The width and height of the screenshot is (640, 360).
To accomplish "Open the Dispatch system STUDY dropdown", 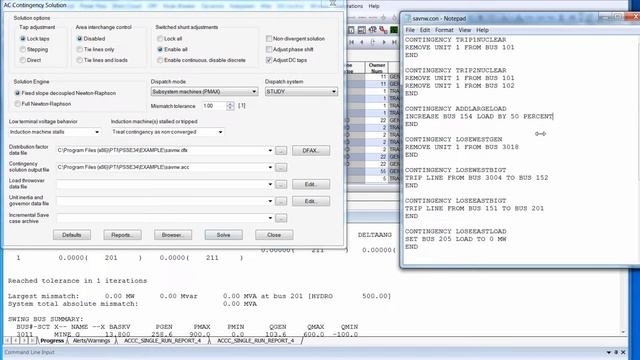I will point(301,92).
